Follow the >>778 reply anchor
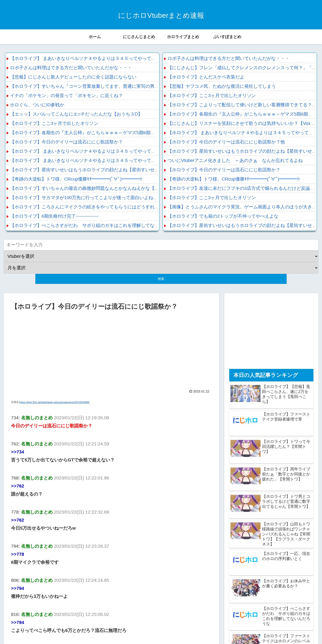Screen dimensions: 322x644 point(18,554)
